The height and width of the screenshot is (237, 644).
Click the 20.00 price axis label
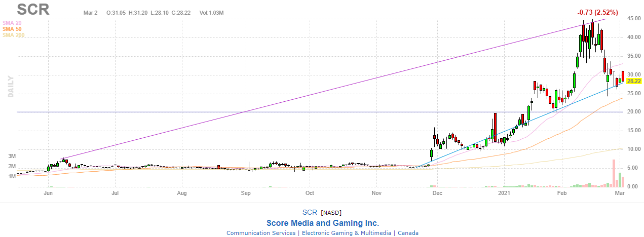coord(634,112)
